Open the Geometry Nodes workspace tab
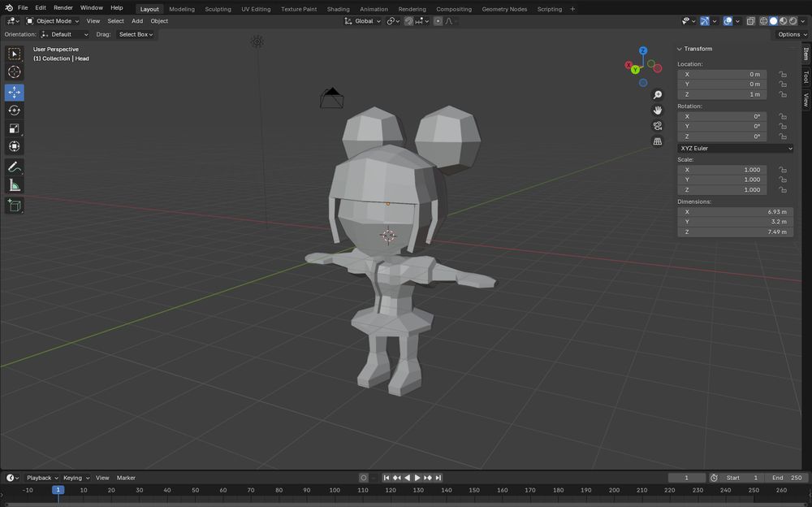Screen dimensions: 812x507 [x=504, y=9]
